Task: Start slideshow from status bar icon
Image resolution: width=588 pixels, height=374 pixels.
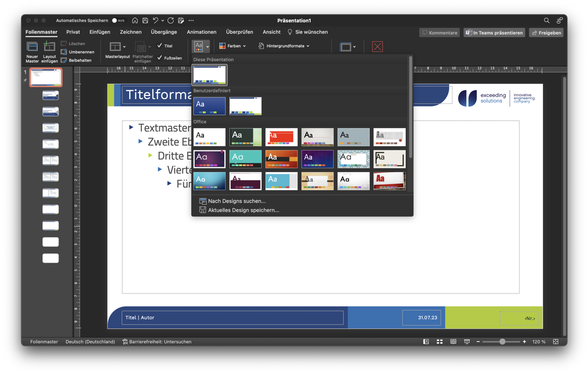Action: pos(467,342)
